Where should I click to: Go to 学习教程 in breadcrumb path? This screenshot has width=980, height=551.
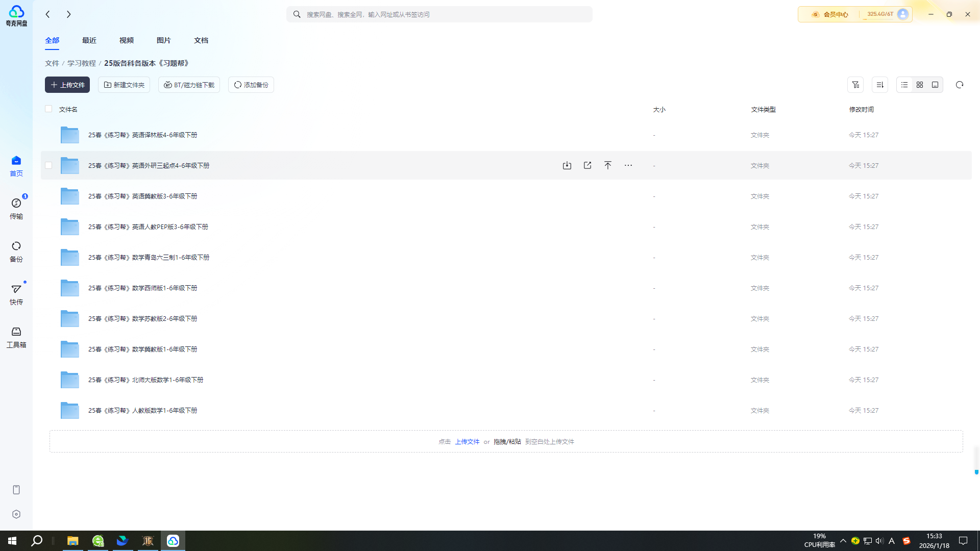pyautogui.click(x=82, y=63)
